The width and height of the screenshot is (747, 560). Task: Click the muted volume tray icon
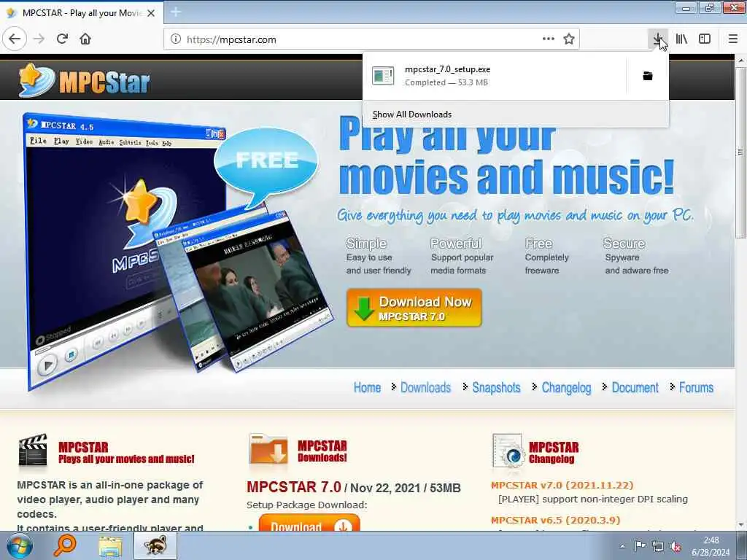tap(675, 546)
